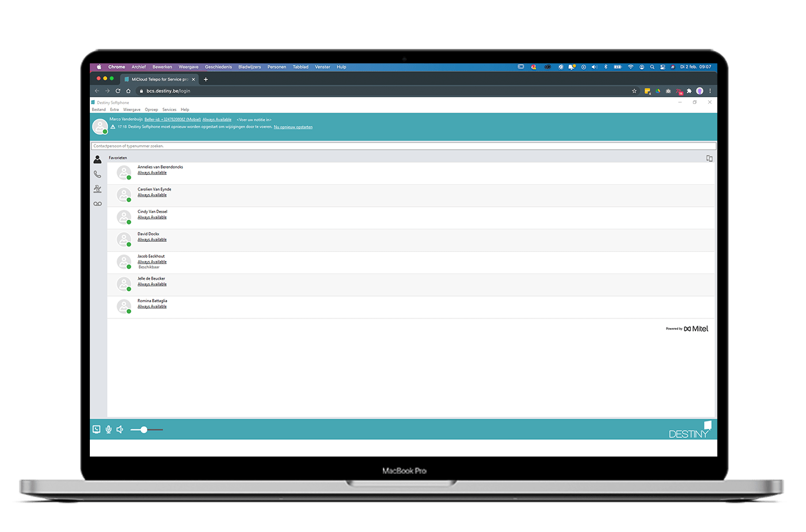Mute the speaker icon beside volume slider
Viewport: 806px width, 532px height.
pyautogui.click(x=120, y=429)
